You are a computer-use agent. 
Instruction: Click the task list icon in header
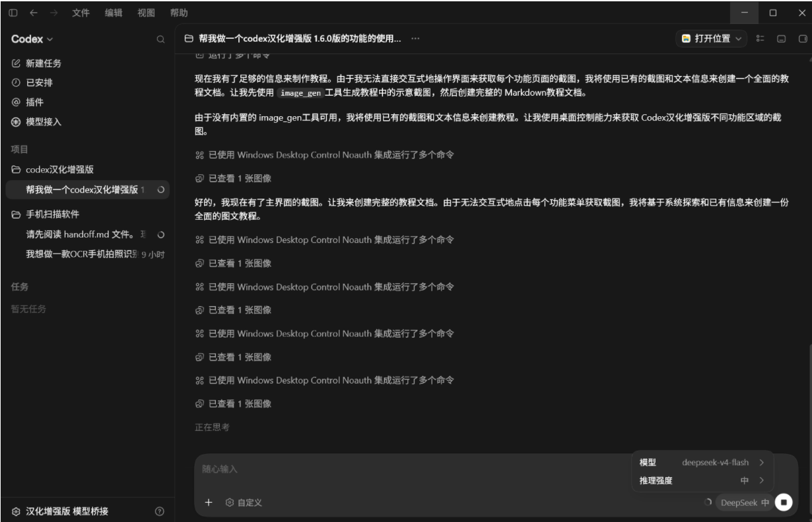pyautogui.click(x=760, y=39)
